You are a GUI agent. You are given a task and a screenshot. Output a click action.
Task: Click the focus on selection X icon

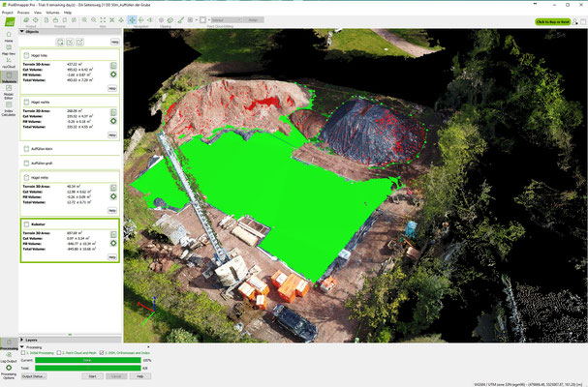(x=111, y=20)
